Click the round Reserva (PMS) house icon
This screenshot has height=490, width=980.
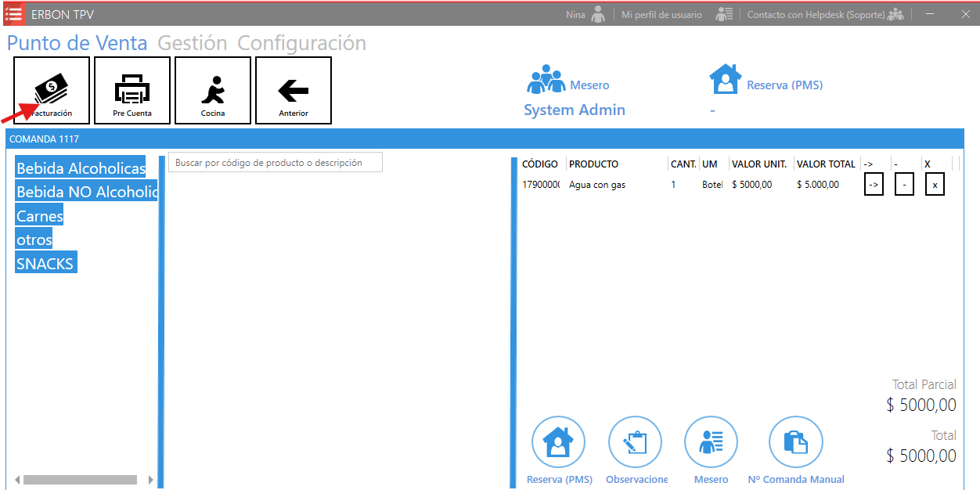tap(558, 442)
